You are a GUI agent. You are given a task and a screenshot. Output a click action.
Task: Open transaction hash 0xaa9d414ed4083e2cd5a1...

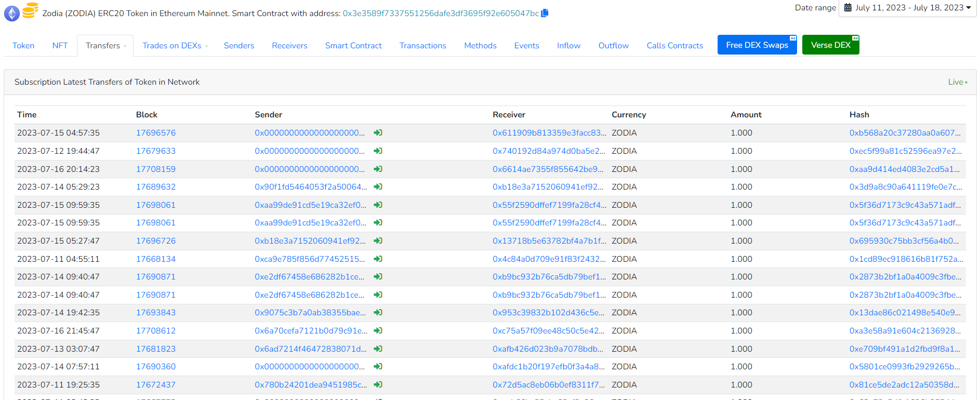tap(905, 169)
